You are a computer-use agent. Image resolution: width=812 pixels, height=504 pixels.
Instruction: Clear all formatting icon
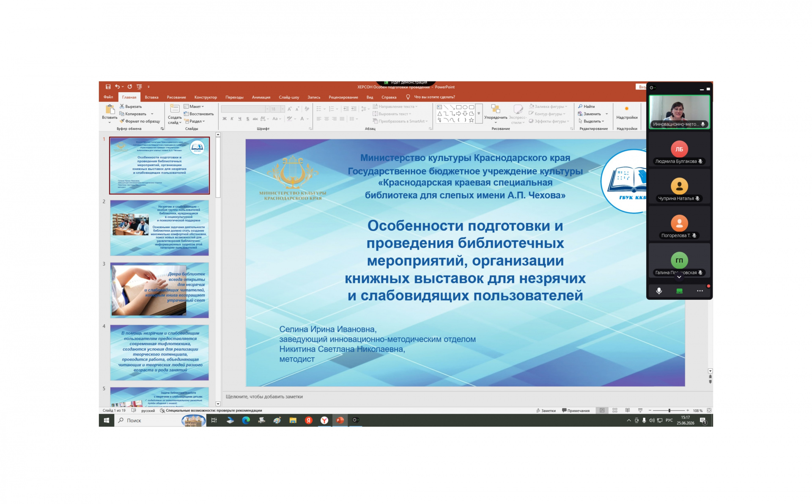click(307, 109)
